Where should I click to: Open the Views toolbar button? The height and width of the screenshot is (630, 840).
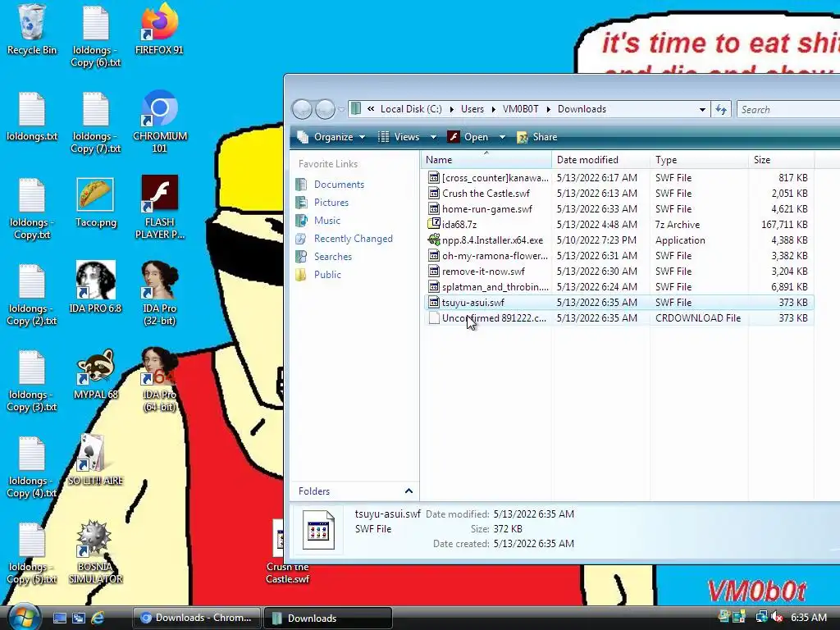point(399,137)
